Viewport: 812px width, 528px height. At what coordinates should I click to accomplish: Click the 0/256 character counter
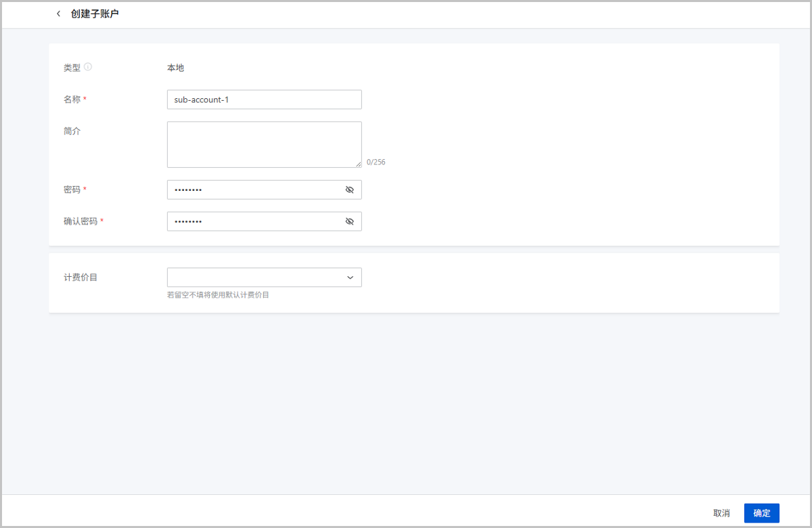376,162
